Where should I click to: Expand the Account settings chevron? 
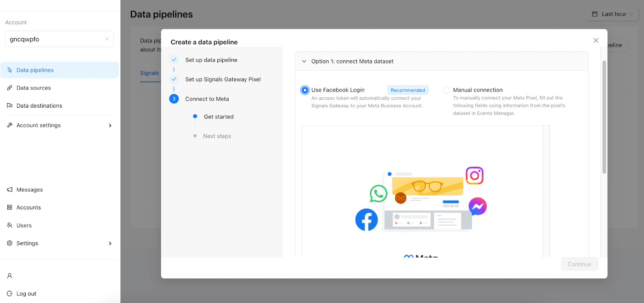pos(110,125)
